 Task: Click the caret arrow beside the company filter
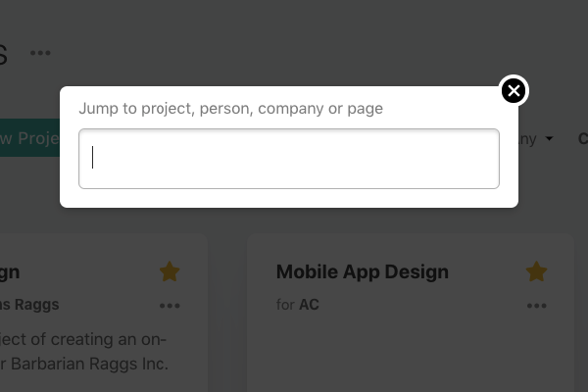[549, 139]
